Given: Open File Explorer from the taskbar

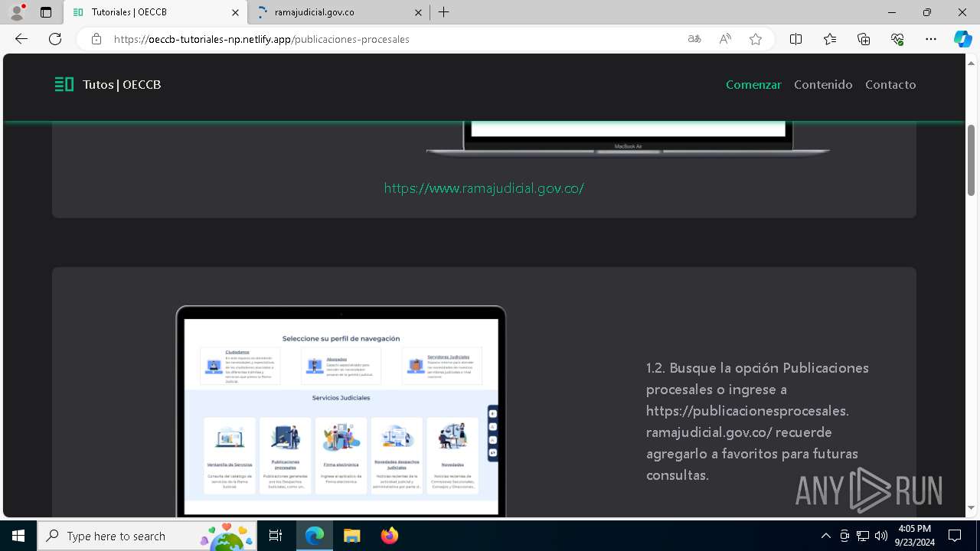Looking at the screenshot, I should (351, 536).
